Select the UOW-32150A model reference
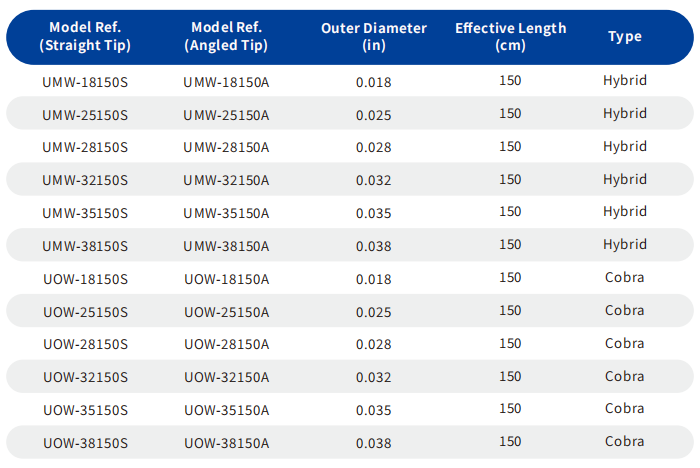The width and height of the screenshot is (700, 468). click(226, 377)
